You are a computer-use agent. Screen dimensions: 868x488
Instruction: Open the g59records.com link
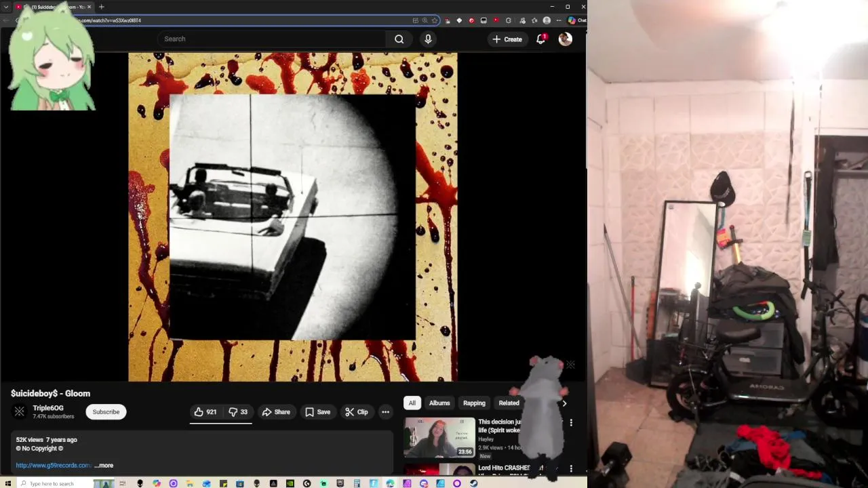(x=53, y=466)
